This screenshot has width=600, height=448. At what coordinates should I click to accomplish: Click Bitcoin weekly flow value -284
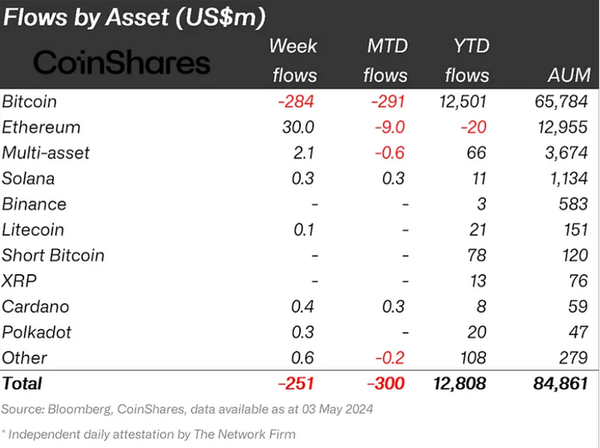click(296, 102)
